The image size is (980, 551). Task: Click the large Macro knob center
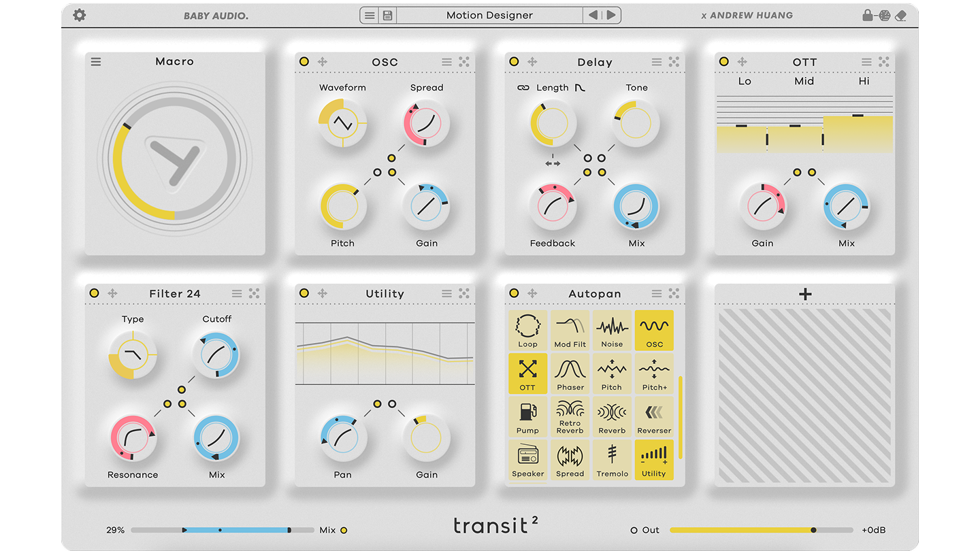pos(175,159)
